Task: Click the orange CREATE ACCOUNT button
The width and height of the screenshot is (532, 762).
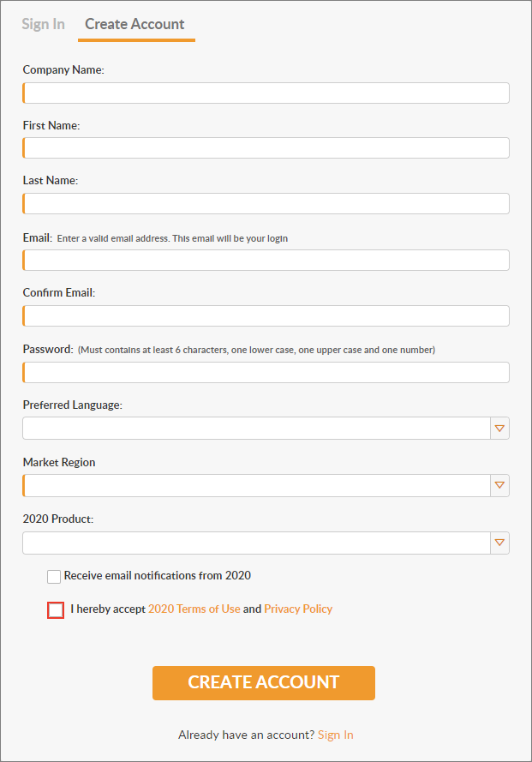Action: pyautogui.click(x=264, y=683)
